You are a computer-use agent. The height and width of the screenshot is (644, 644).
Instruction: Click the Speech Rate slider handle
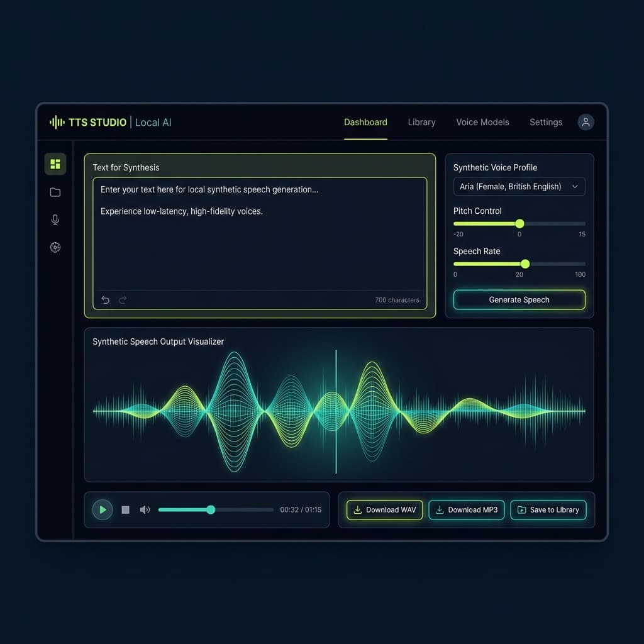pos(525,264)
